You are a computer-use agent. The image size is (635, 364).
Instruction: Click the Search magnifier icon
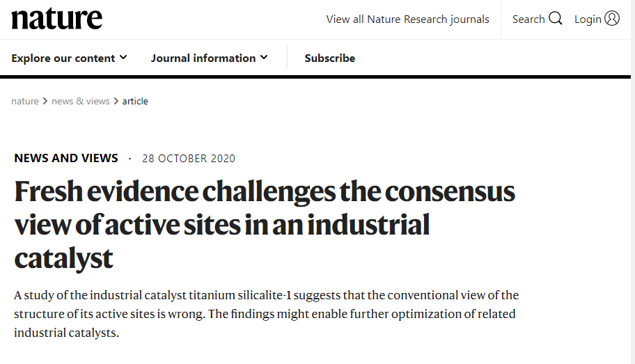555,19
